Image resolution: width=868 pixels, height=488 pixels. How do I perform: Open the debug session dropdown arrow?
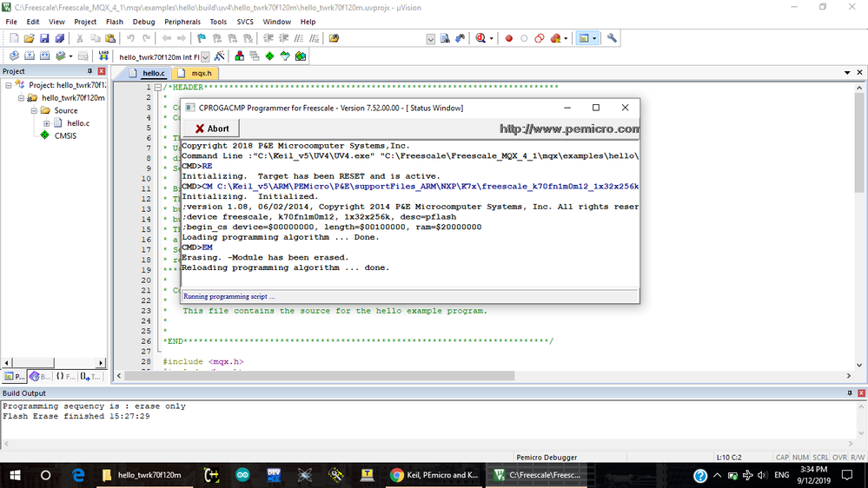(x=492, y=38)
